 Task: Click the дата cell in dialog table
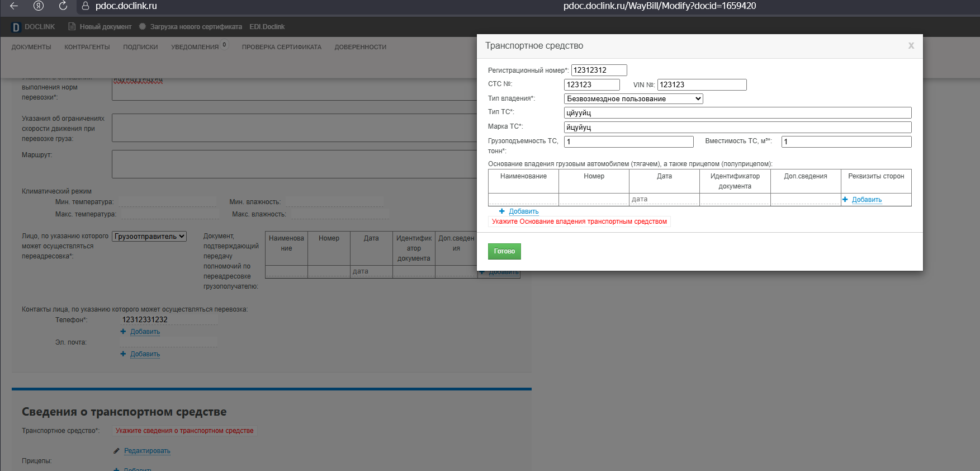click(x=664, y=199)
